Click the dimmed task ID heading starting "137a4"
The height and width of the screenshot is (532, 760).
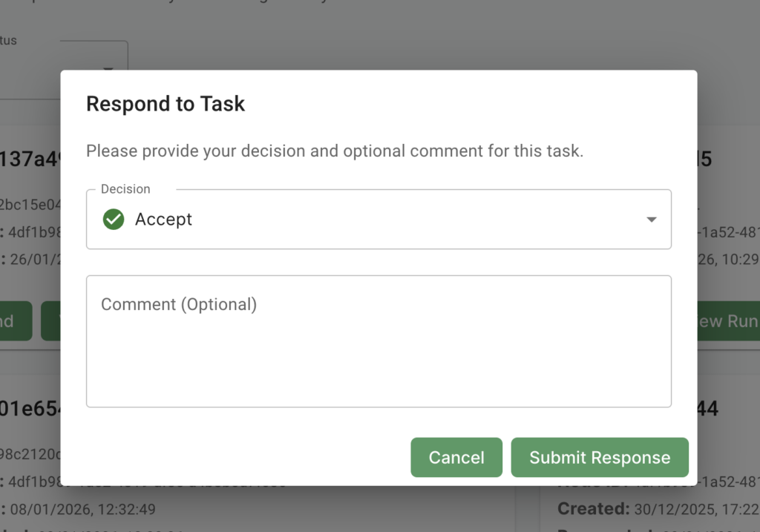30,160
